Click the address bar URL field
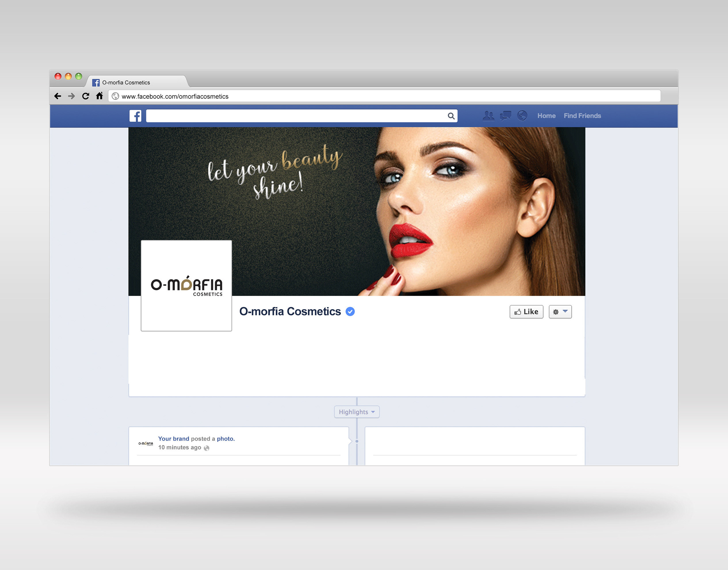728x570 pixels. [384, 96]
